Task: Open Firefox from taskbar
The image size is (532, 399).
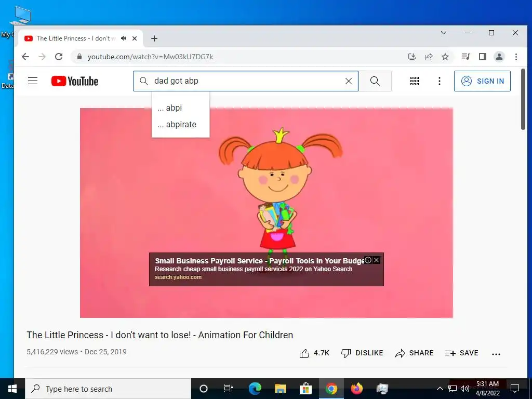Action: 356,389
